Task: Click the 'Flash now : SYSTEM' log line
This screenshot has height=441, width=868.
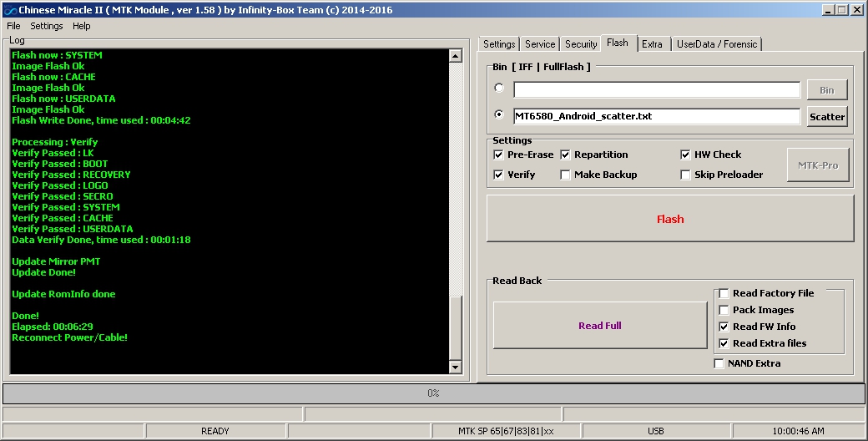Action: click(x=57, y=55)
